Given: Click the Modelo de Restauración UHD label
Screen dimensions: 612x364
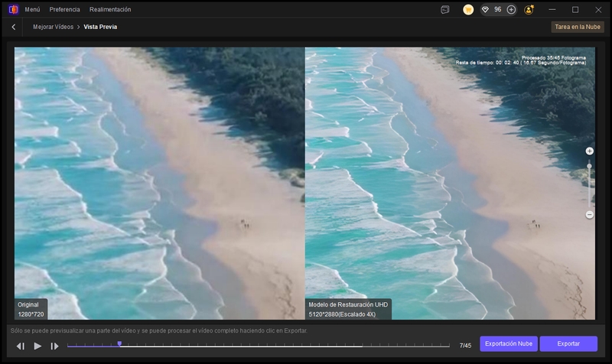Looking at the screenshot, I should pyautogui.click(x=348, y=310).
